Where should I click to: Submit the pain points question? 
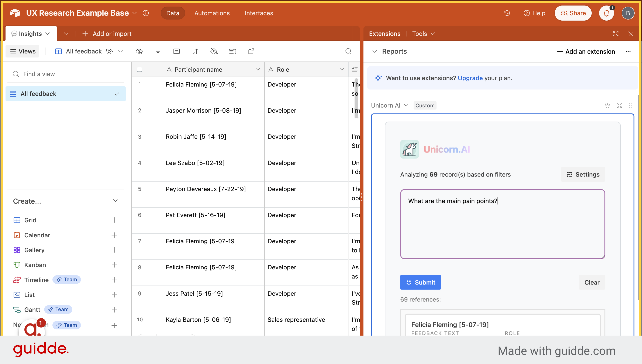pyautogui.click(x=420, y=282)
